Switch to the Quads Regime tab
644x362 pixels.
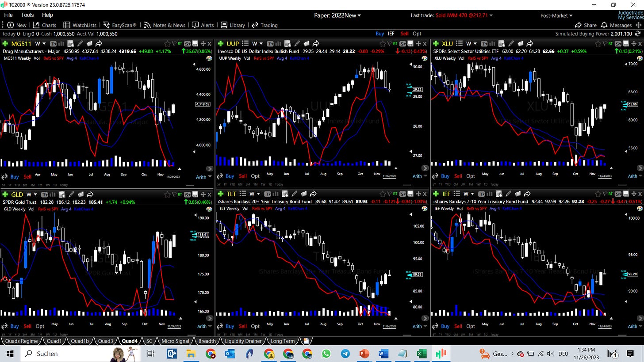pyautogui.click(x=22, y=341)
